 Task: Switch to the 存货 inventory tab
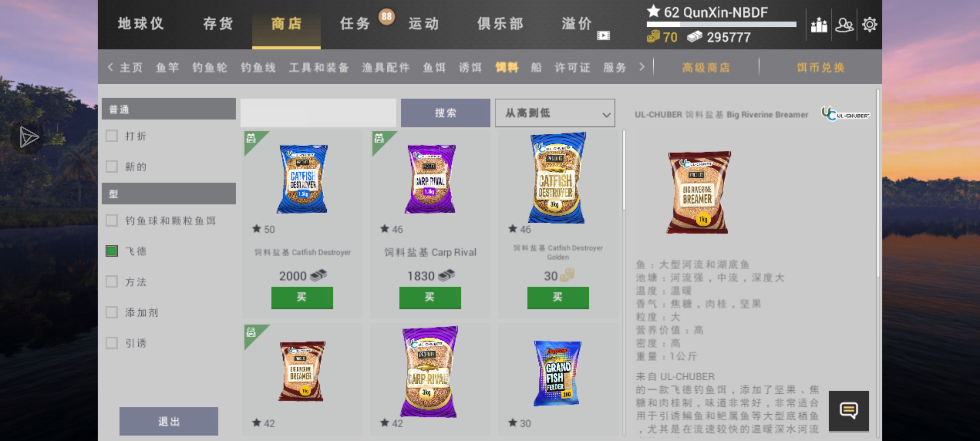[x=218, y=24]
